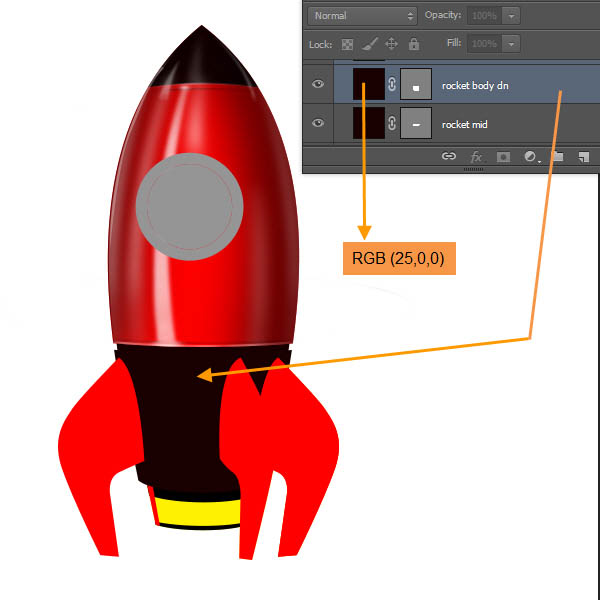Screen dimensions: 600x600
Task: Click the lock all padlock icon
Action: click(x=413, y=44)
